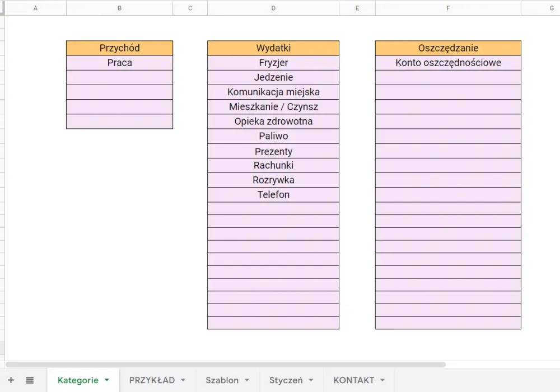The height and width of the screenshot is (392, 560).
Task: Select the Rozrywka cell
Action: (273, 180)
